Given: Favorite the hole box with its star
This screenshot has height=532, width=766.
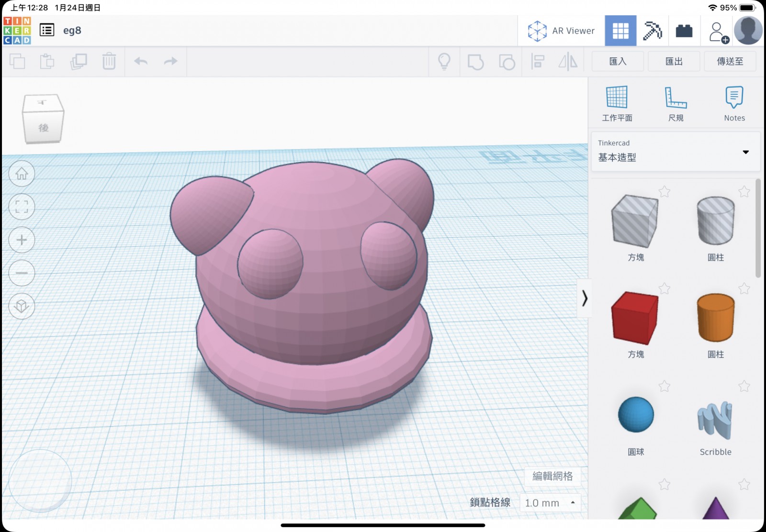Looking at the screenshot, I should click(x=665, y=192).
